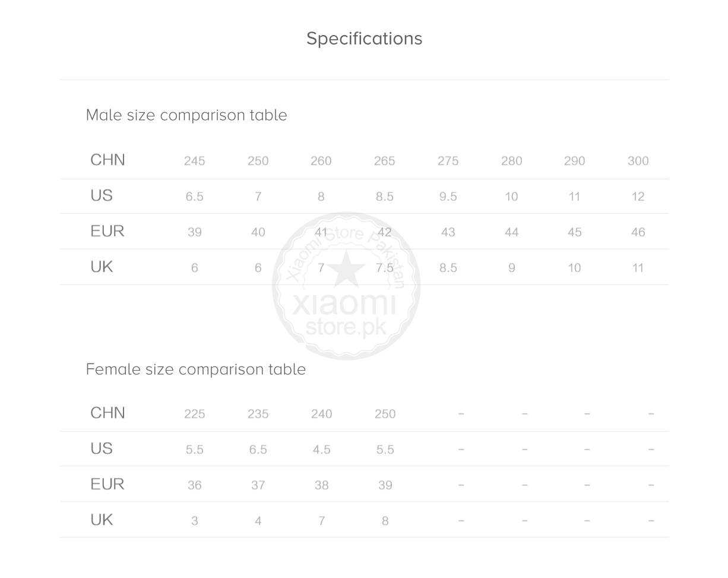Click the xiaomi store.pk watermark text
The width and height of the screenshot is (728, 578).
pos(344,315)
